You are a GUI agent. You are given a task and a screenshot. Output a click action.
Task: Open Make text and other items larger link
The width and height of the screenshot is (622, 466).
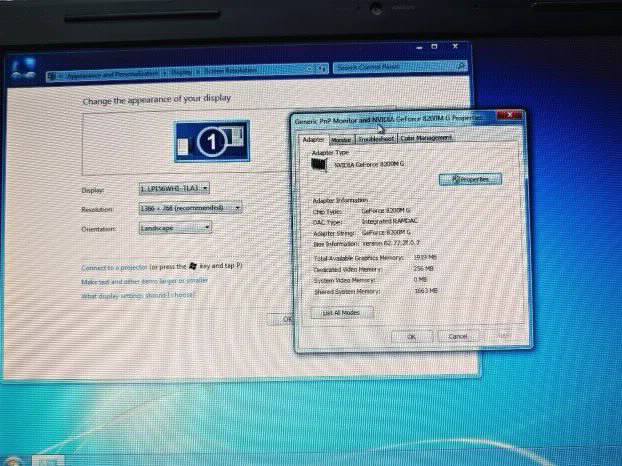tap(144, 281)
